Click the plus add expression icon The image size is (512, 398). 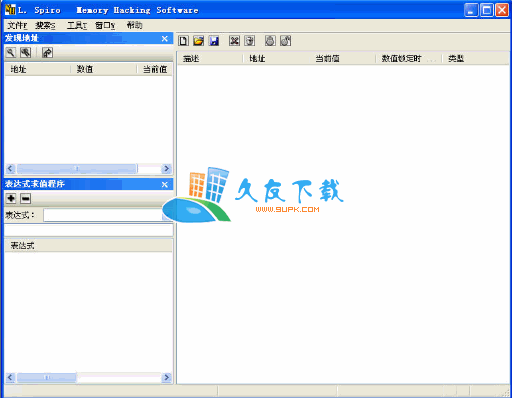coord(11,198)
